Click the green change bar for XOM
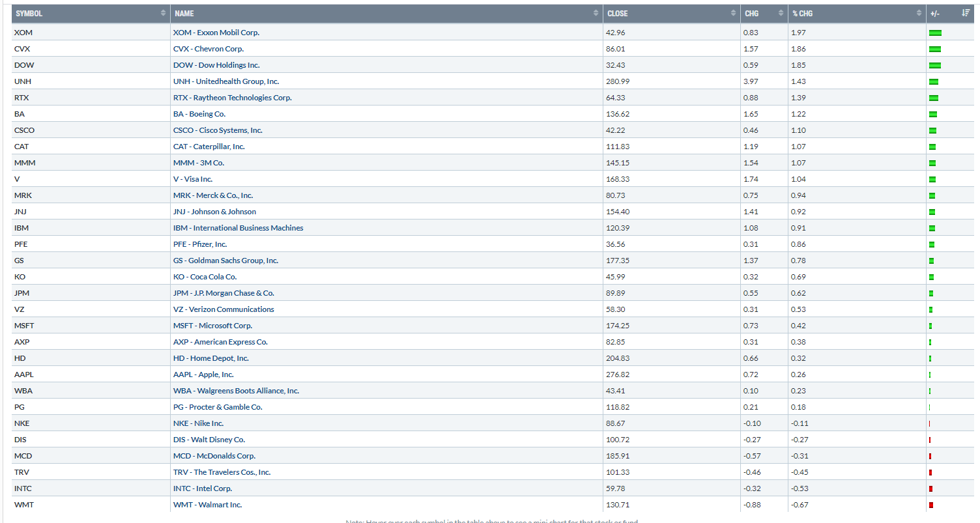Viewport: 980px width, 523px height. pos(935,33)
